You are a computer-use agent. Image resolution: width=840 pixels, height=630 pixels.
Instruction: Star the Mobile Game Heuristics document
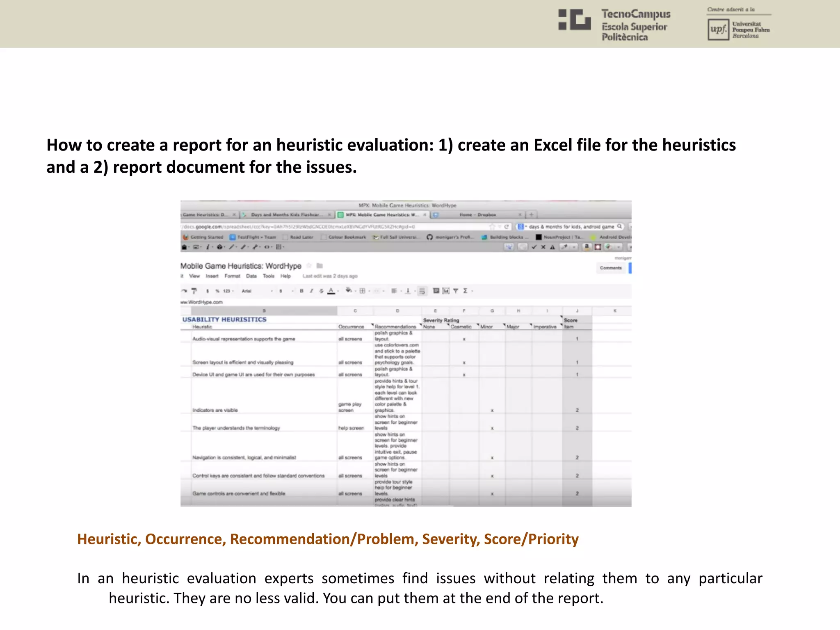[309, 265]
